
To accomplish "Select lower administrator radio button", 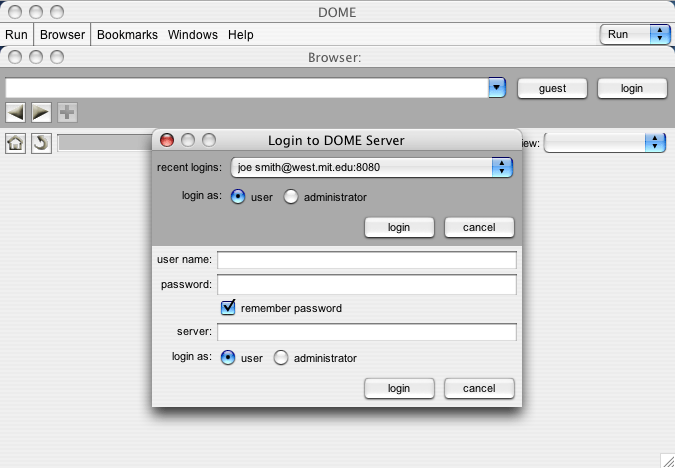I will [x=281, y=358].
